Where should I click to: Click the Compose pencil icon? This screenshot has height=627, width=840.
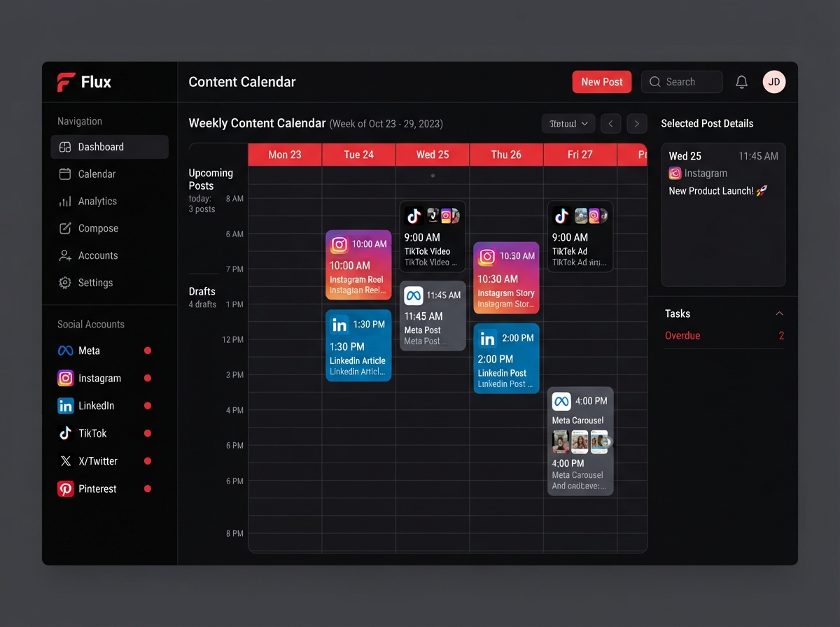[x=65, y=229]
